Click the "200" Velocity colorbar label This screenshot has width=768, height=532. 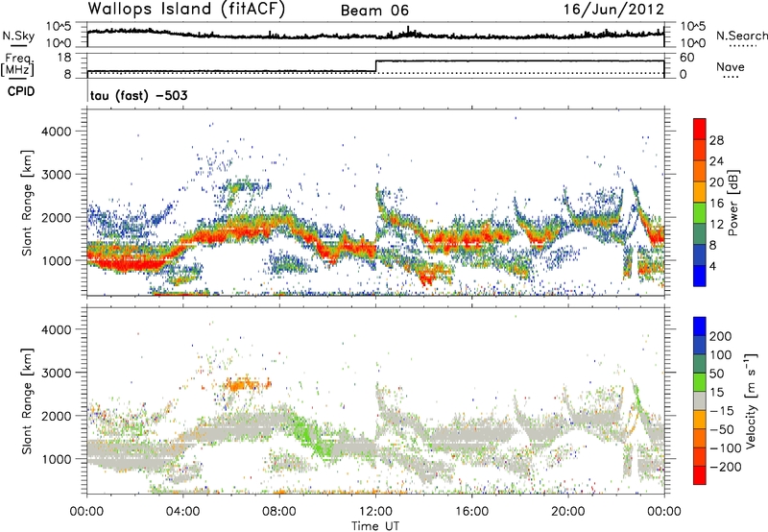tap(721, 336)
